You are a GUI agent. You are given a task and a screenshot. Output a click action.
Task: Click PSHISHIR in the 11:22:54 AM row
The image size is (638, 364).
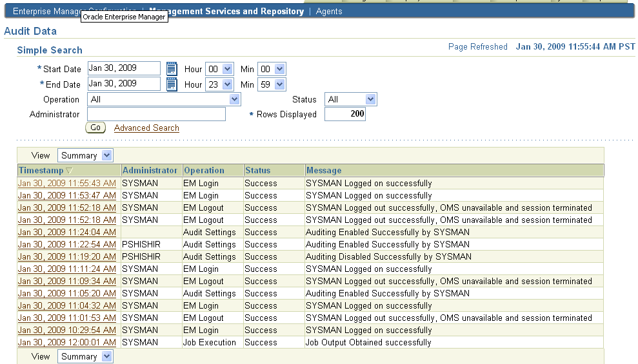pyautogui.click(x=141, y=245)
